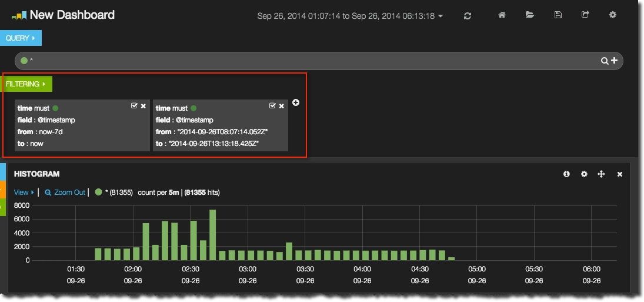Remove the now-7d time filter
The image size is (644, 302).
pyautogui.click(x=144, y=106)
